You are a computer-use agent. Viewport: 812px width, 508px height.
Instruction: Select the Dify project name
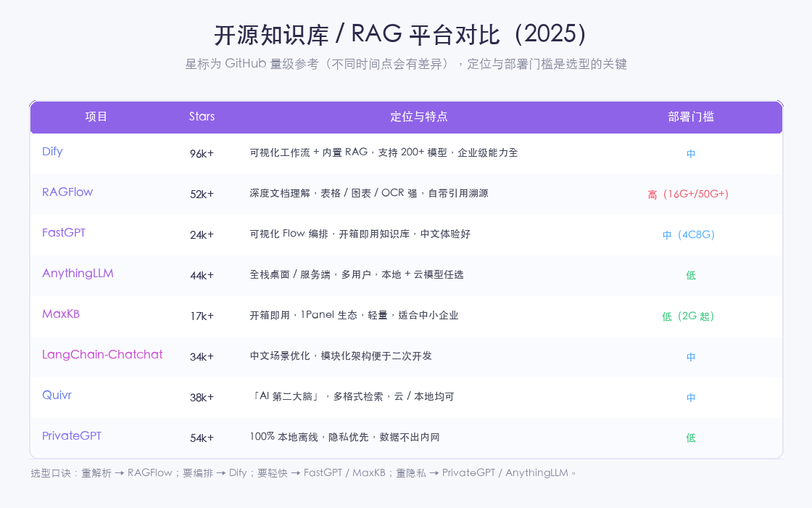52,152
